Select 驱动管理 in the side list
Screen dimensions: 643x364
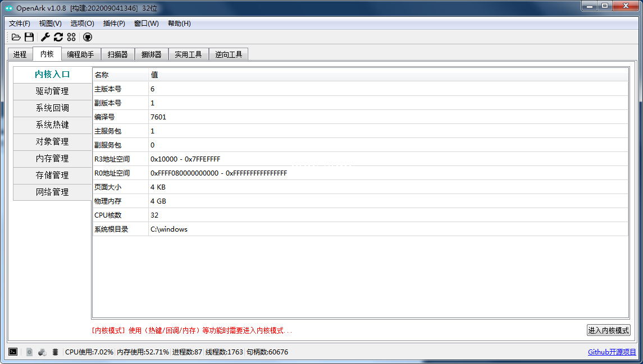point(52,91)
